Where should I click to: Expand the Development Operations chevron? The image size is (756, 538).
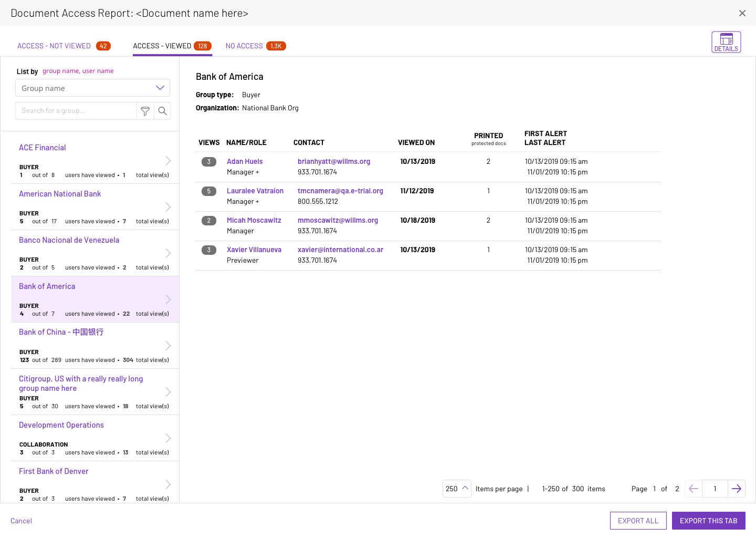[168, 438]
